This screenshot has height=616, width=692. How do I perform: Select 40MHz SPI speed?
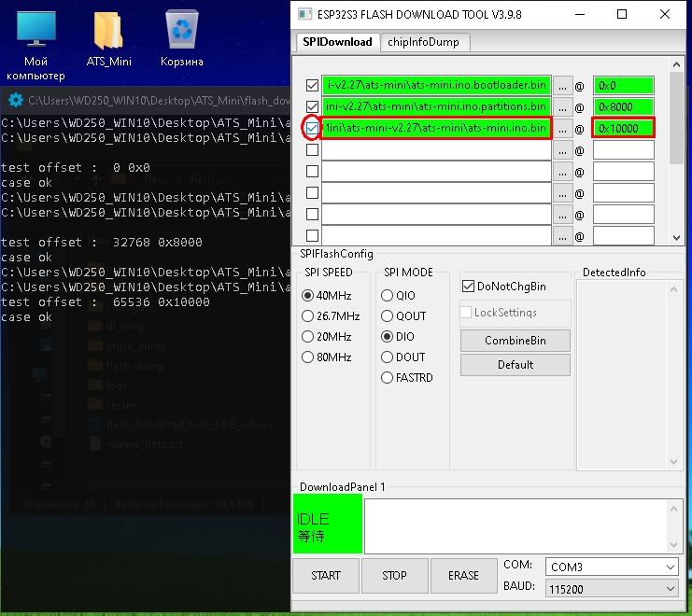click(x=307, y=296)
